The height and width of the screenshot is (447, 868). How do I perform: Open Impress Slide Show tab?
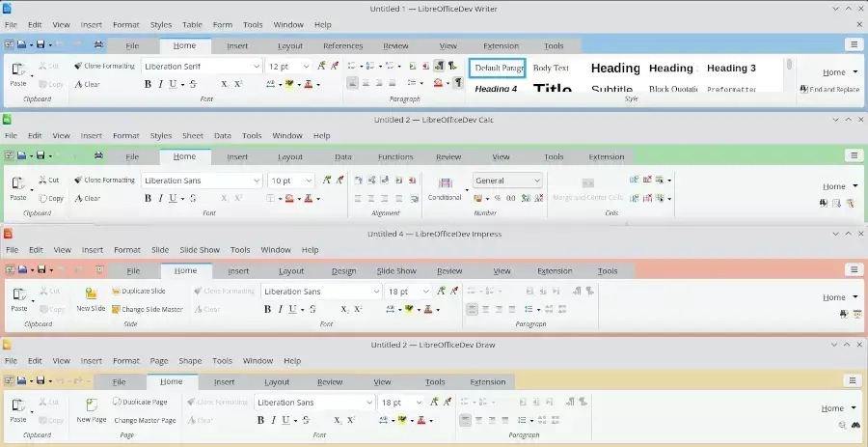click(396, 271)
